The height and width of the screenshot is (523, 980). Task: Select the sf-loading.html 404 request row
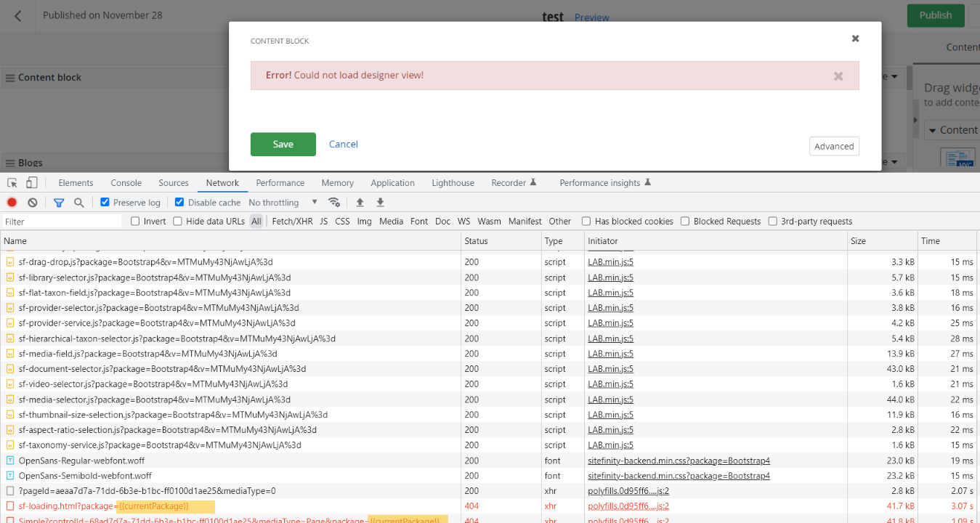click(490, 506)
